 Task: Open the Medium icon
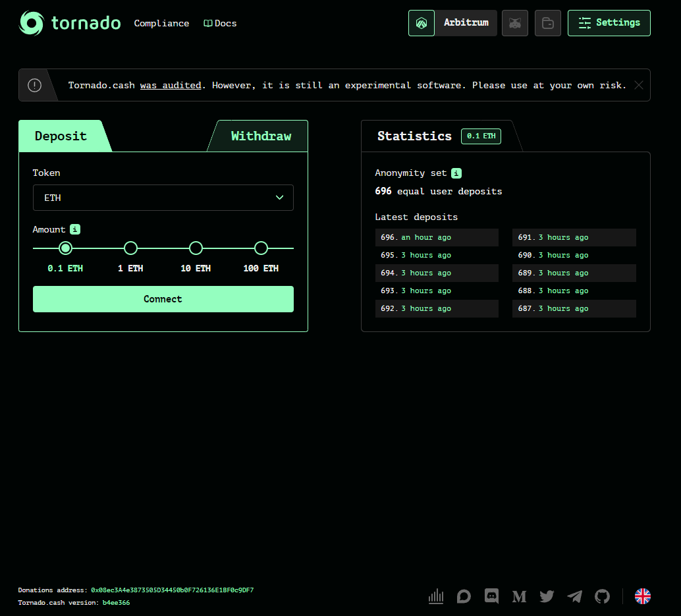coord(519,596)
